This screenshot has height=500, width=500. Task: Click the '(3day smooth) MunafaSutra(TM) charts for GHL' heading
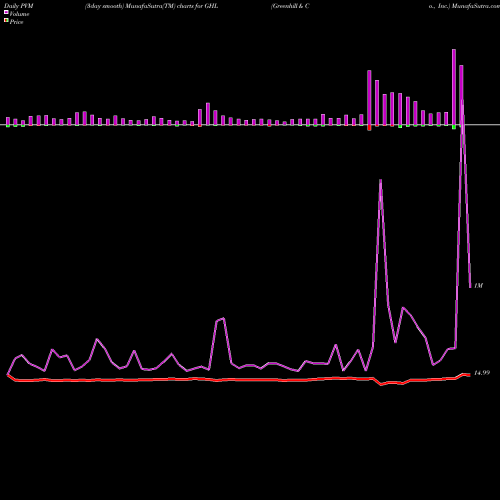(151, 6)
